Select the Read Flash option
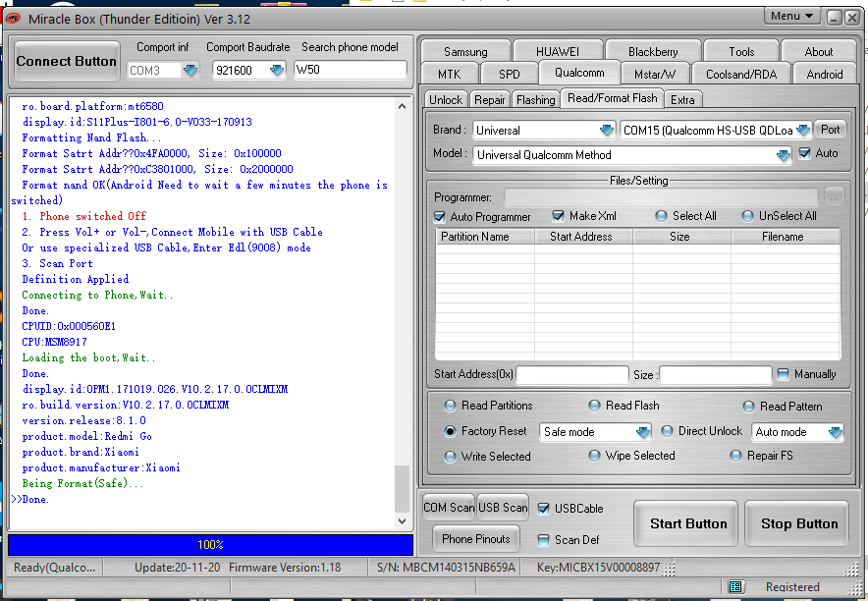 [x=594, y=406]
